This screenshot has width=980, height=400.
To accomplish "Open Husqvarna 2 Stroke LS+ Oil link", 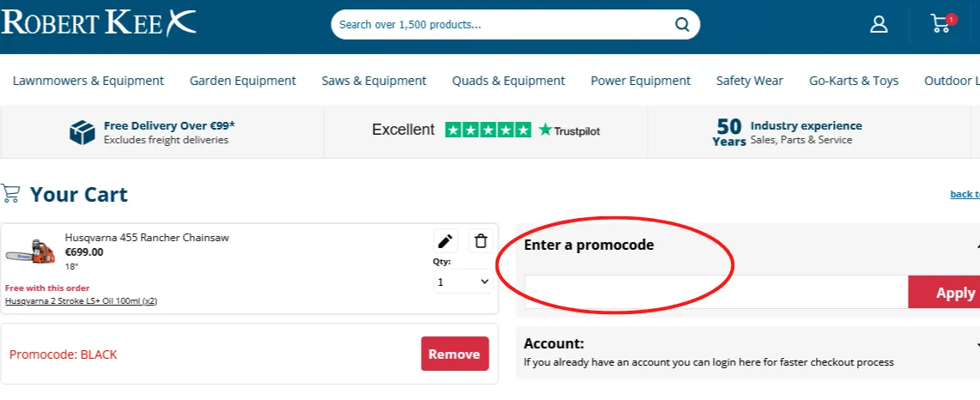I will pyautogui.click(x=81, y=301).
